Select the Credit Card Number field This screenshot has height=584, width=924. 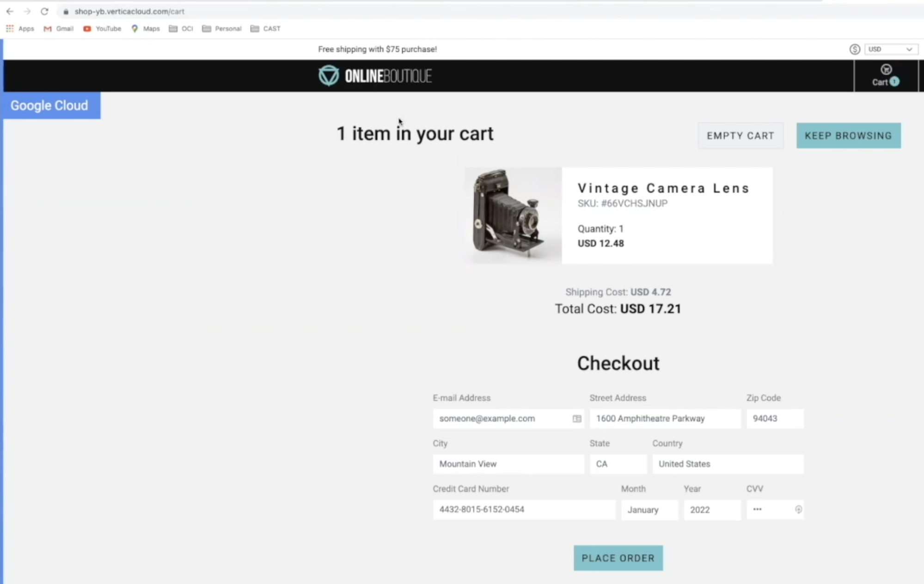[x=524, y=510]
